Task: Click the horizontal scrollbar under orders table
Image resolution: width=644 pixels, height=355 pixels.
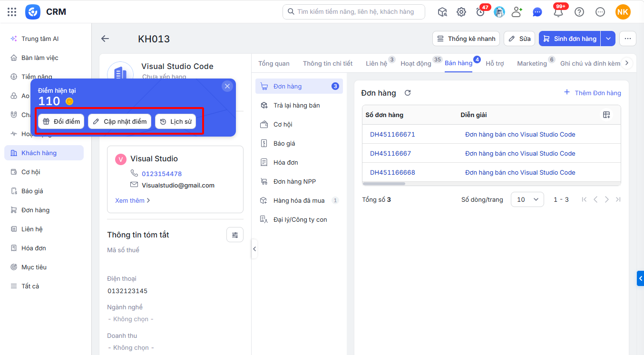Action: (x=384, y=184)
